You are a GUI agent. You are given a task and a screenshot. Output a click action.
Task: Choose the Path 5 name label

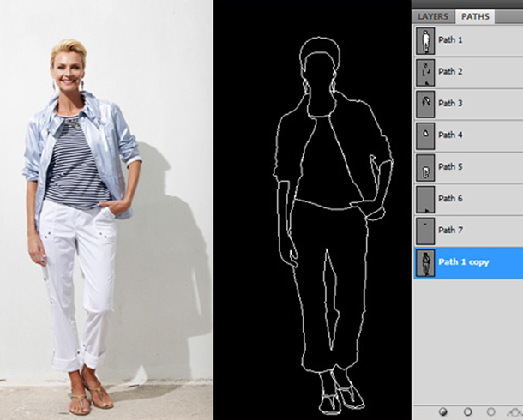pos(450,166)
